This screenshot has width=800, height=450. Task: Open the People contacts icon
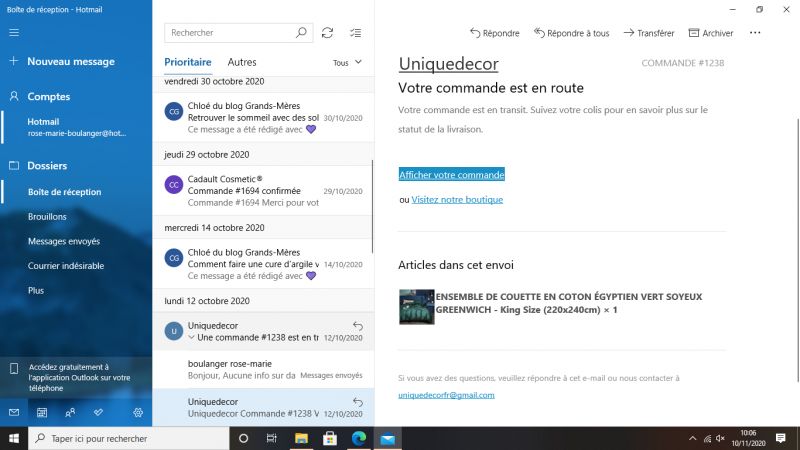click(x=70, y=412)
